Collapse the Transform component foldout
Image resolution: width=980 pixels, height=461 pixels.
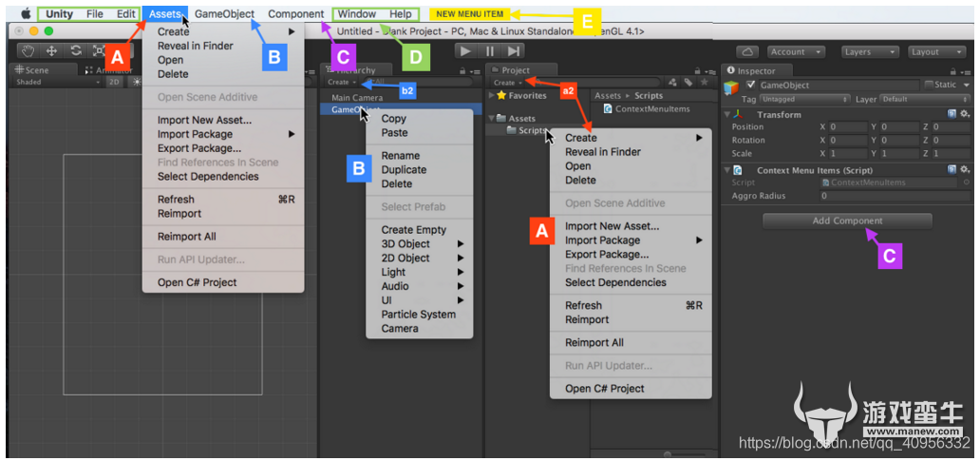pos(726,114)
